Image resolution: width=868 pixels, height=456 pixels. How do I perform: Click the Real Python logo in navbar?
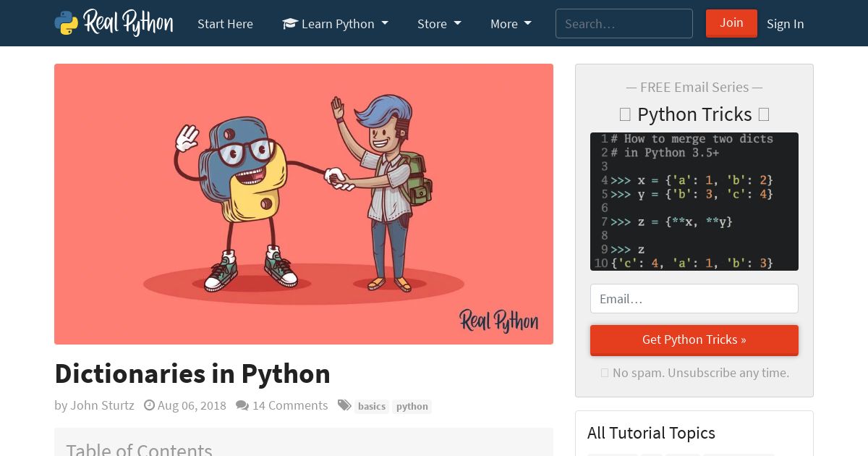(114, 23)
